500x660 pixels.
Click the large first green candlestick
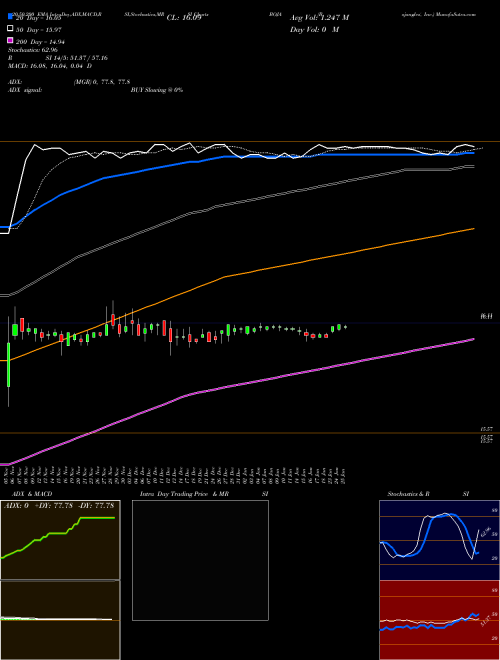point(8,365)
